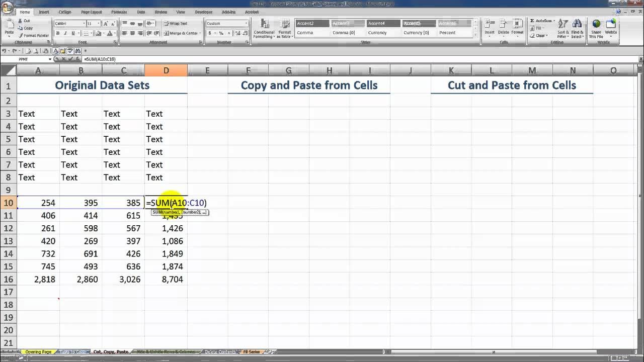Click Share This File
The width and height of the screenshot is (644, 362).
[x=596, y=29]
